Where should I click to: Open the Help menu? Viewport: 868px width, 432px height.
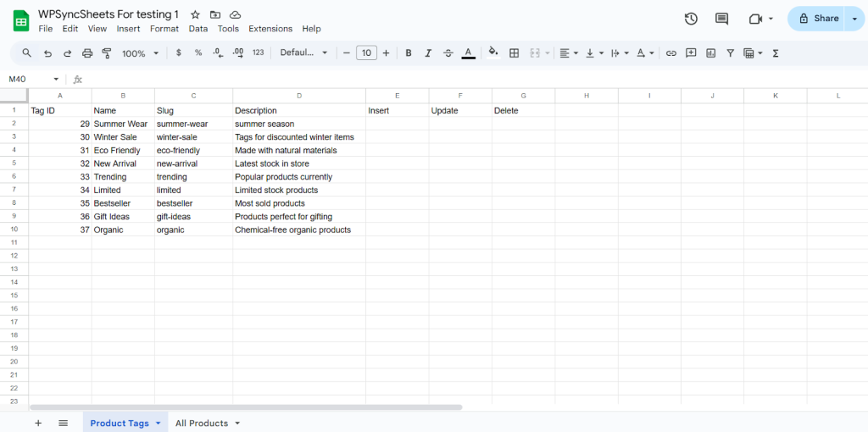coord(311,29)
